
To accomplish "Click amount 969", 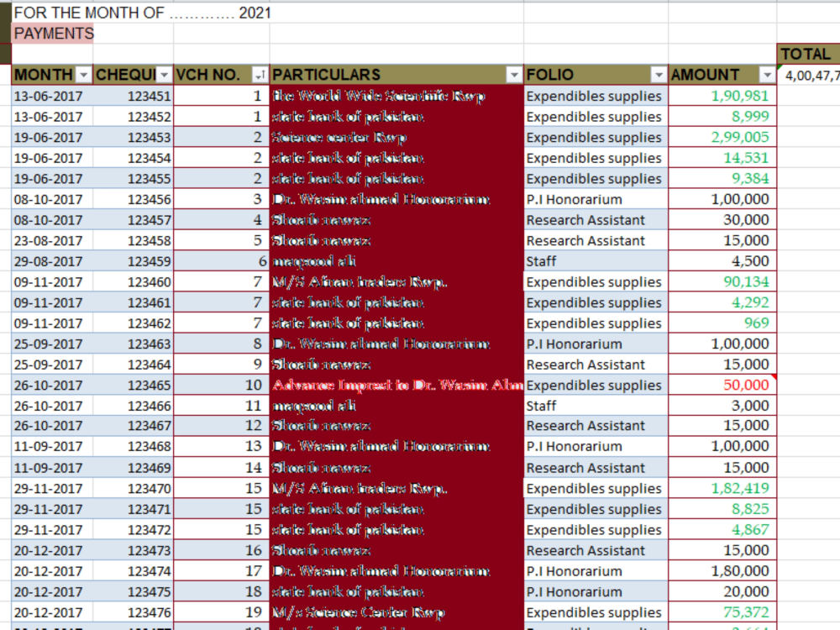I will tap(757, 323).
